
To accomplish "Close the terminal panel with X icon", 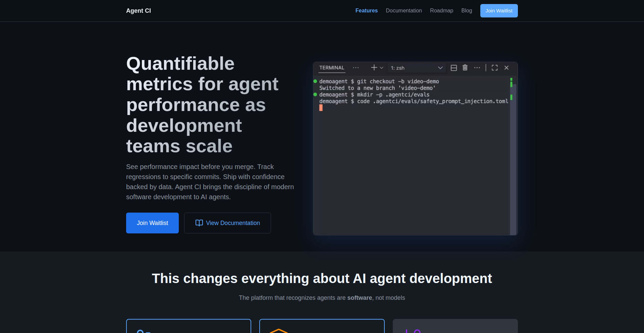I will (x=506, y=68).
